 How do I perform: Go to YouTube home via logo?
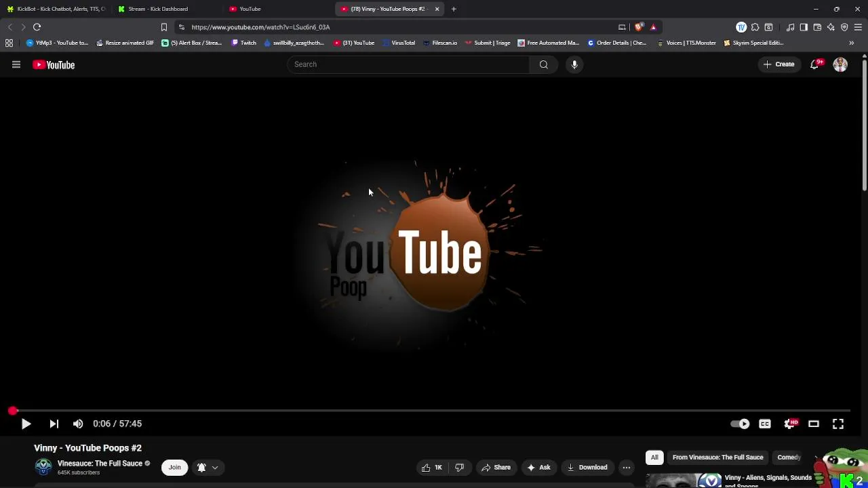coord(54,65)
